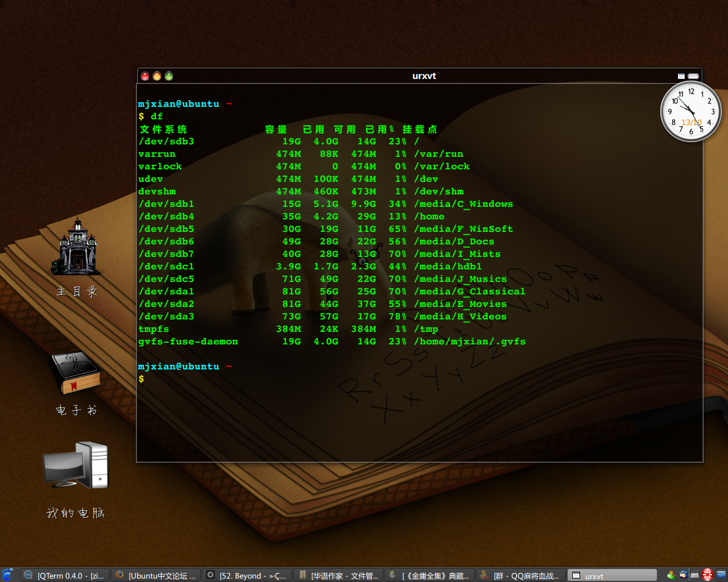The image size is (728, 582).
Task: Click the keyboard tray icon
Action: pyautogui.click(x=695, y=575)
